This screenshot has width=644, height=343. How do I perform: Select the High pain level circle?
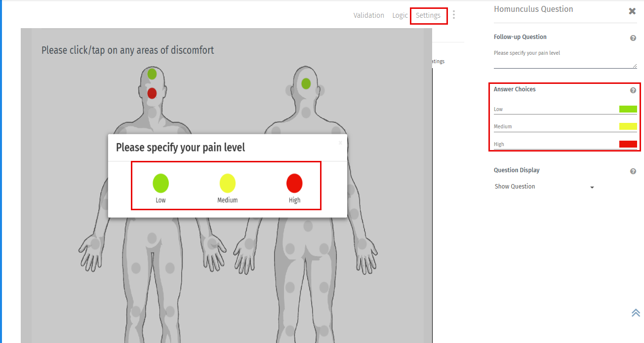pos(294,183)
